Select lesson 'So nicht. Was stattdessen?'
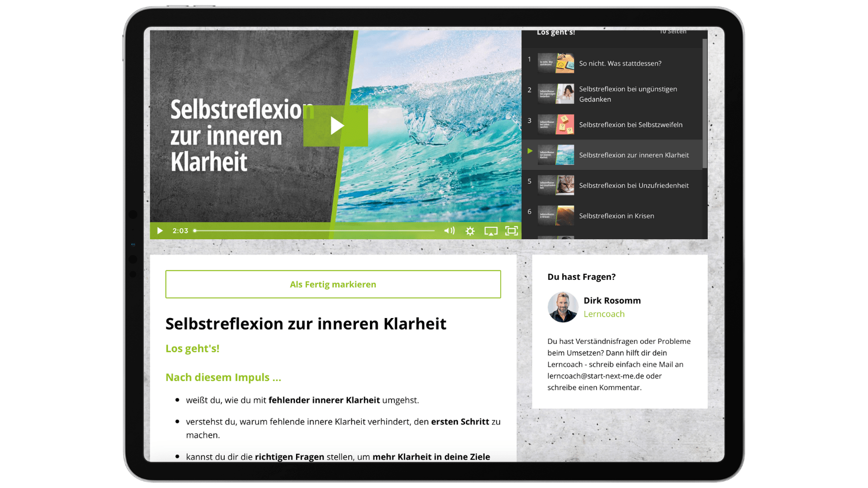The height and width of the screenshot is (488, 868). [620, 63]
